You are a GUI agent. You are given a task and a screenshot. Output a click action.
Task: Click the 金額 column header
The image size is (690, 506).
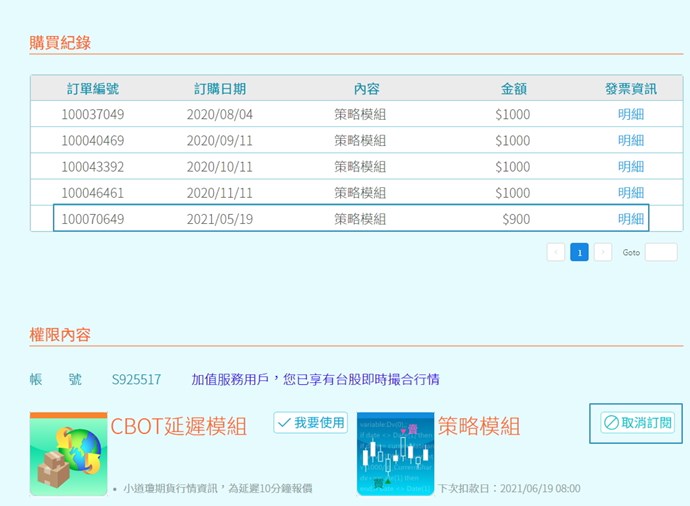513,88
